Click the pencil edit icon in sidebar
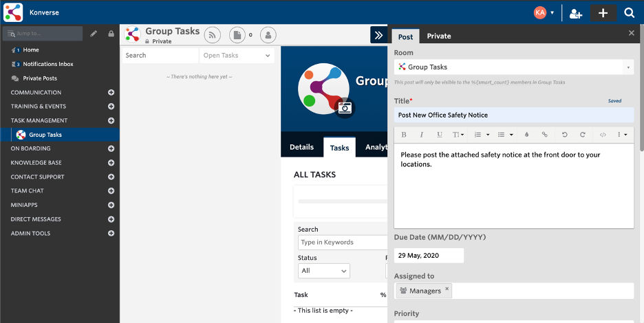This screenshot has width=644, height=323. click(x=94, y=34)
